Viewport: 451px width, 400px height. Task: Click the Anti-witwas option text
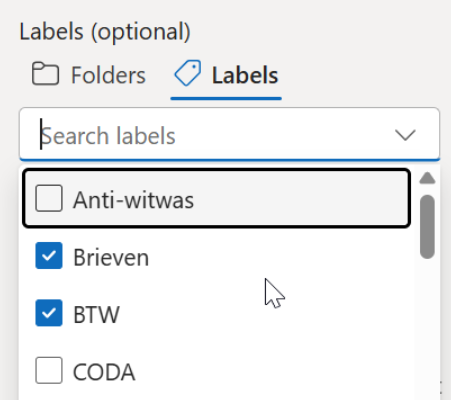133,200
